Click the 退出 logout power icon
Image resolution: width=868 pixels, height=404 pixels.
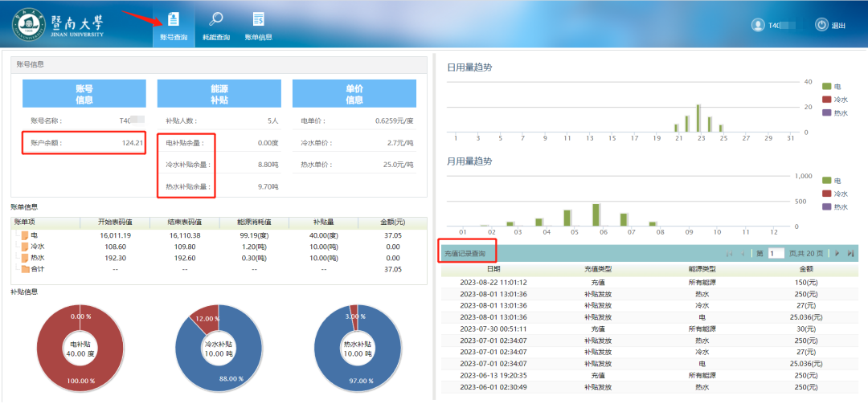tap(821, 25)
